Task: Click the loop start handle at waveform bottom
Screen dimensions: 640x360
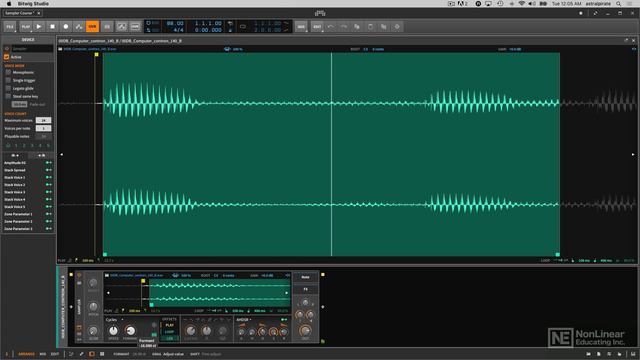Action: [x=105, y=254]
